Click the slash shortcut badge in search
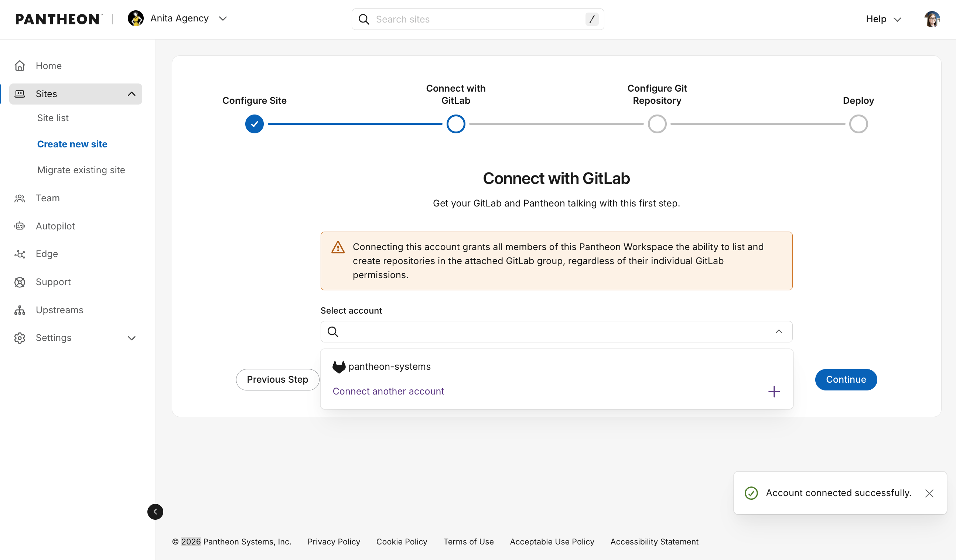Image resolution: width=956 pixels, height=560 pixels. click(592, 19)
